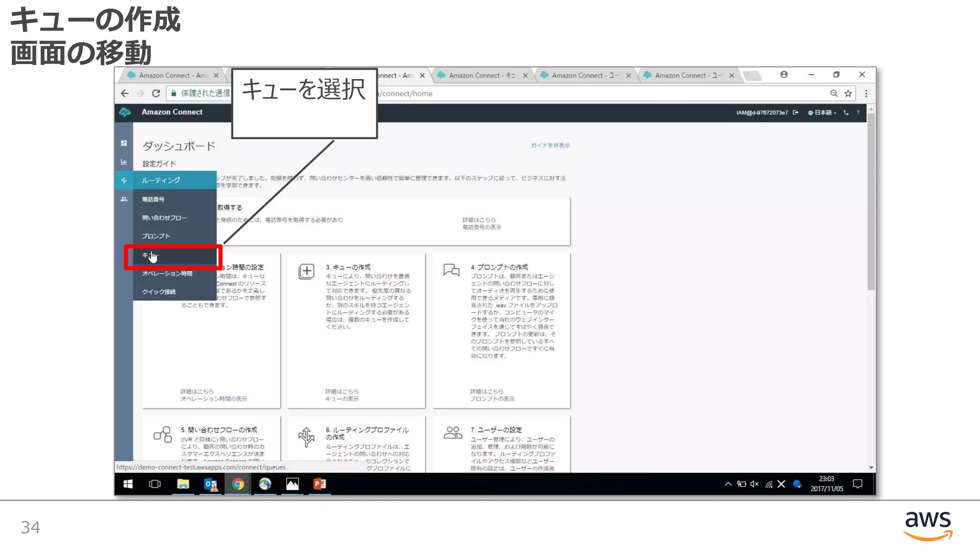Click 7. ユーザーの設定 card title
Viewport: 980px width, 551px height.
point(496,430)
